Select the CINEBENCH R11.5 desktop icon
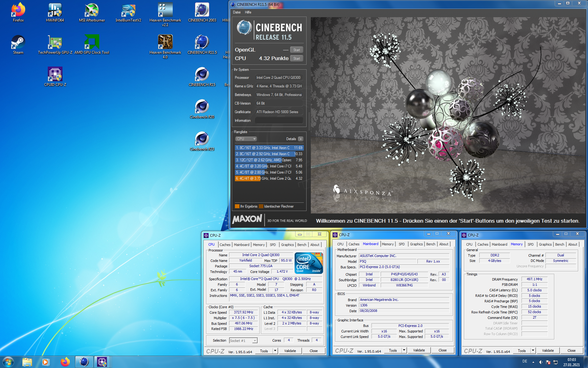This screenshot has width=588, height=368. [x=202, y=44]
